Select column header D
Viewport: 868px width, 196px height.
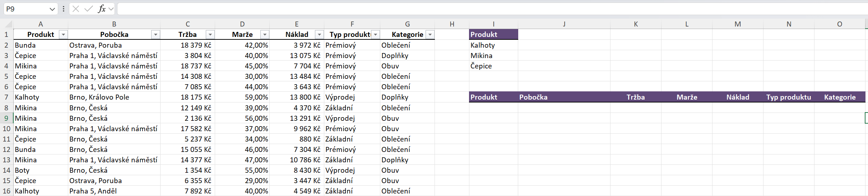click(x=242, y=24)
